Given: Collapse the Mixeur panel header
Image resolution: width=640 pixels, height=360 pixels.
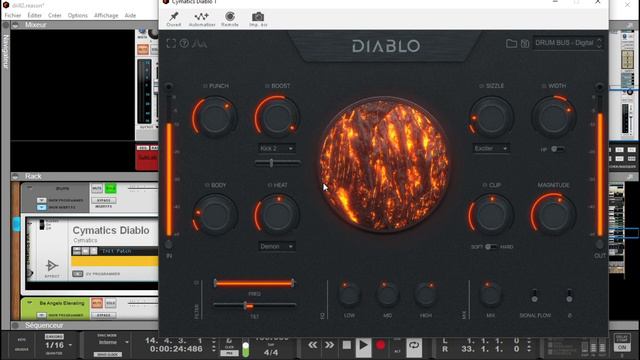Looking at the screenshot, I should (x=15, y=25).
